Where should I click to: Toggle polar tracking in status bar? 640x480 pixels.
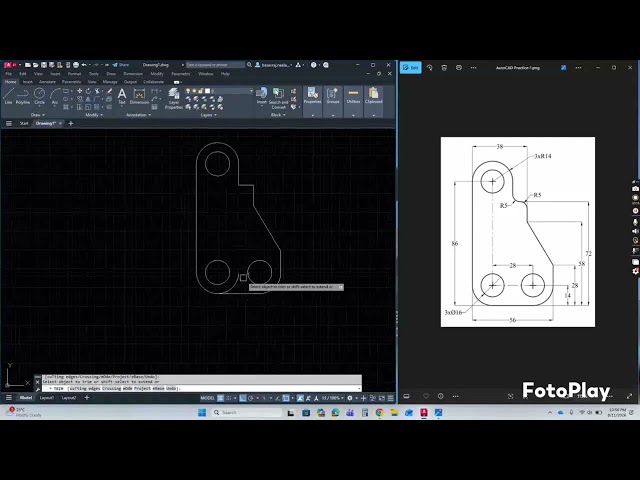tap(251, 398)
